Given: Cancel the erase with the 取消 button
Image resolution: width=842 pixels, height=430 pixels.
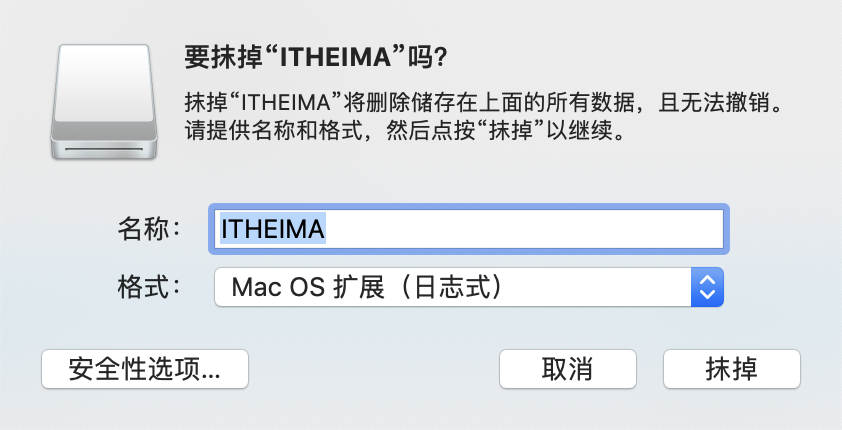Looking at the screenshot, I should (x=568, y=369).
